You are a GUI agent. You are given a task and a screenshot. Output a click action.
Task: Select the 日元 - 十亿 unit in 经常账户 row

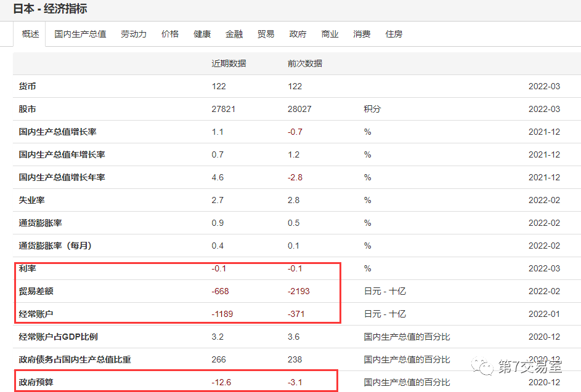pyautogui.click(x=384, y=314)
